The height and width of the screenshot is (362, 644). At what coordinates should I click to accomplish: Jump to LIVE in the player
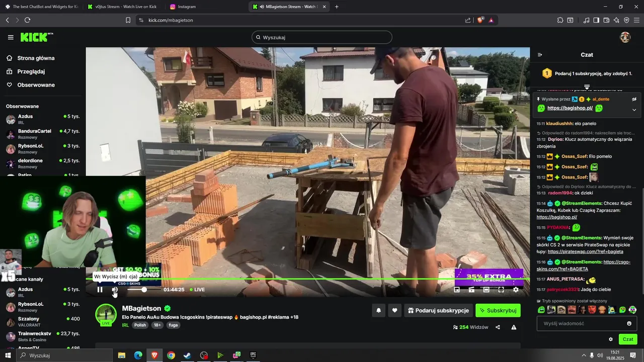tap(196, 290)
